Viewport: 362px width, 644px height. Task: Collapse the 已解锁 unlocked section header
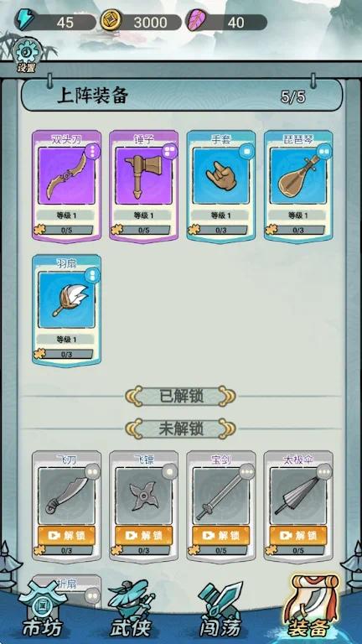(181, 396)
